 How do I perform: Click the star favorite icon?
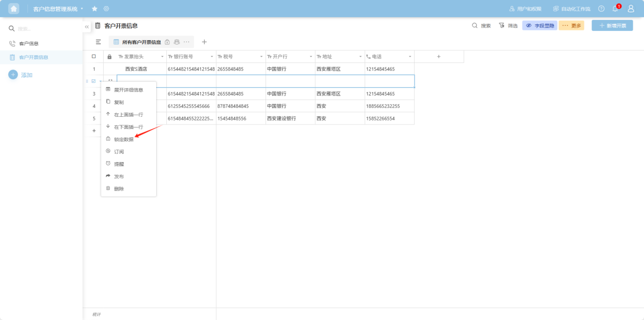click(x=95, y=9)
